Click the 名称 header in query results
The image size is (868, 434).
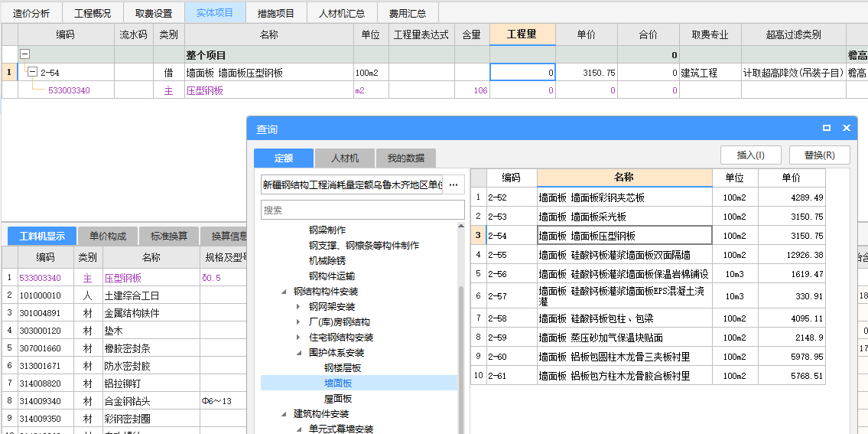pyautogui.click(x=625, y=178)
